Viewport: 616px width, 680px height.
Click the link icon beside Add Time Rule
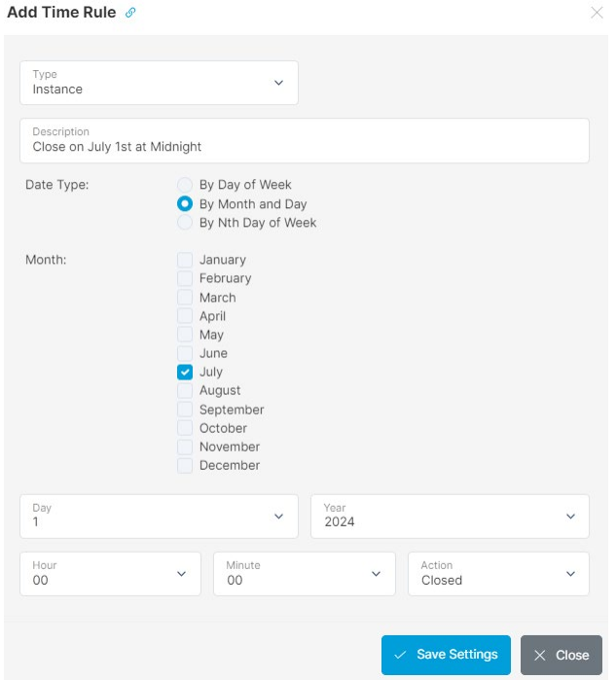(130, 13)
